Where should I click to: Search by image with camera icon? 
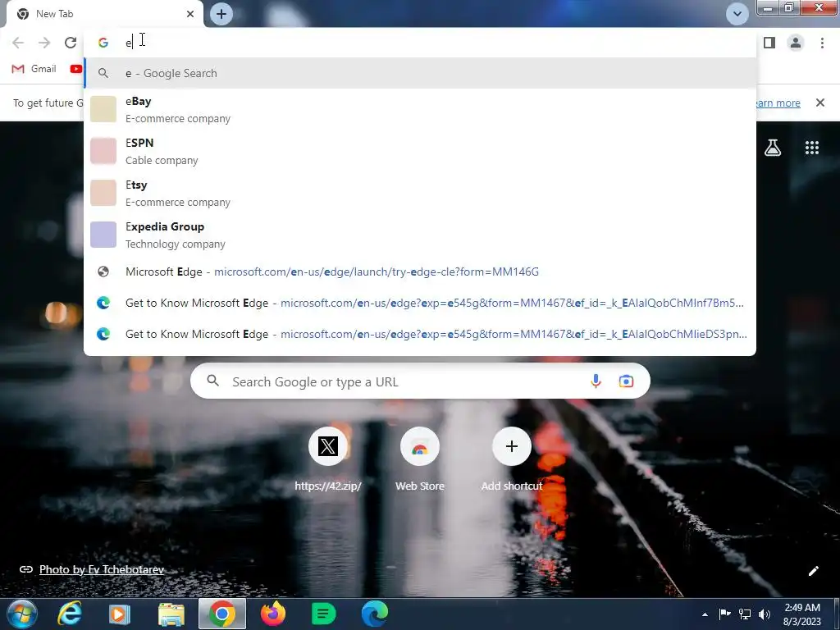tap(626, 381)
